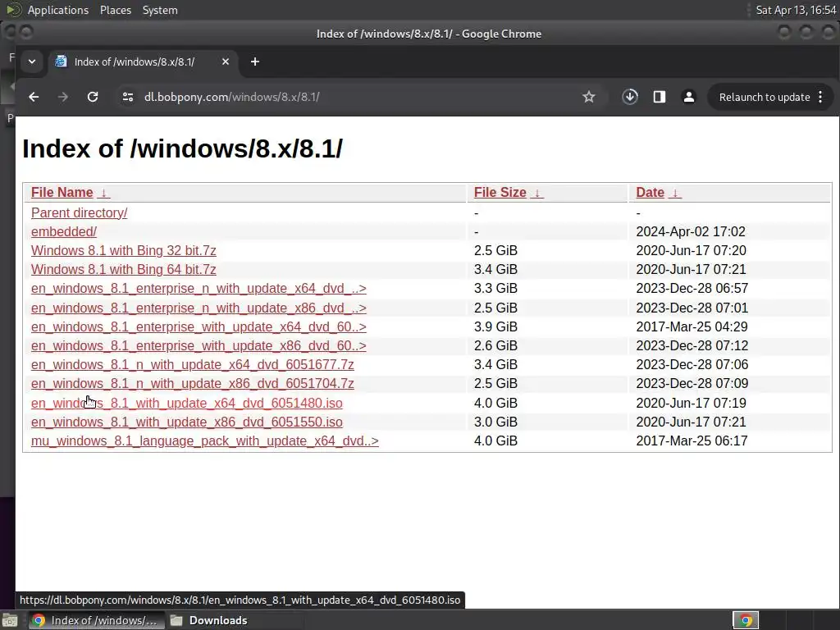Screen dimensions: 840x630
Task: Click the forward navigation arrow
Action: pos(63,97)
